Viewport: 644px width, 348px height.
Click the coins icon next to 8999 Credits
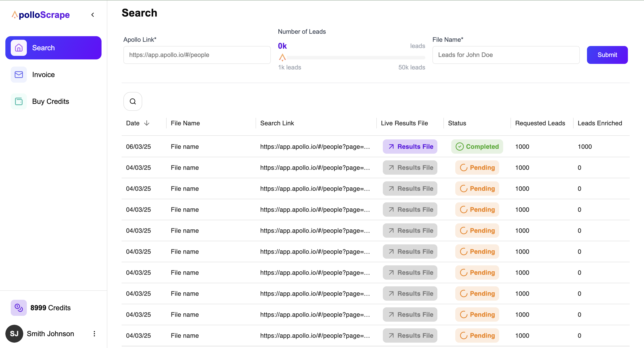click(x=18, y=308)
